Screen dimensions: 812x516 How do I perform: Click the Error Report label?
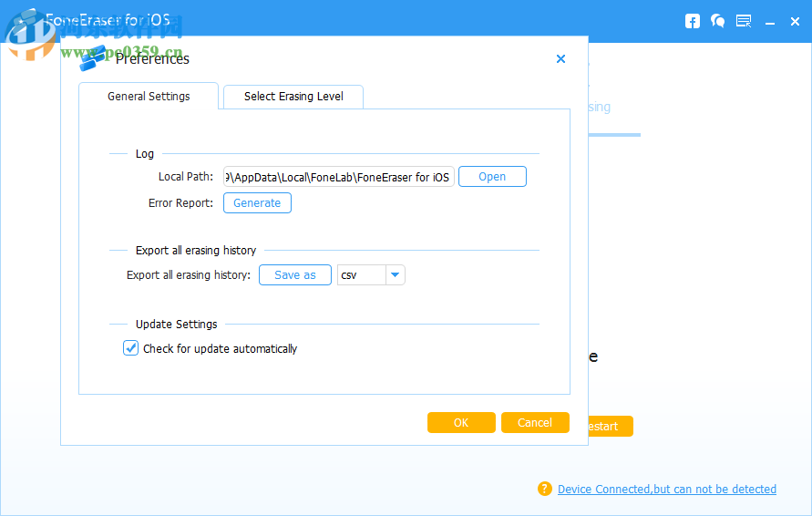[x=180, y=203]
